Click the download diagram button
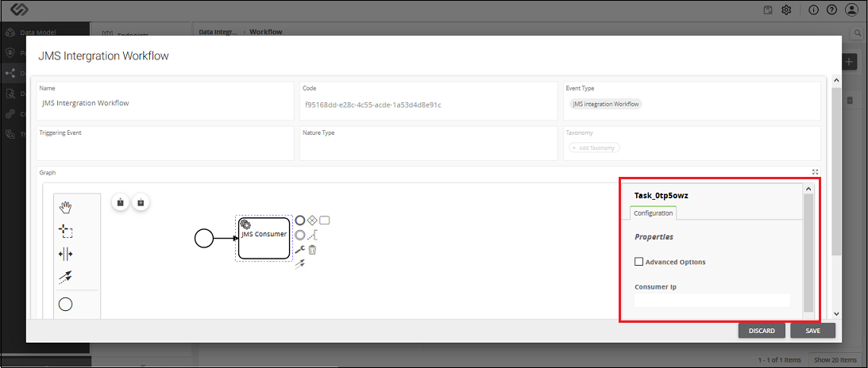868x368 pixels. click(141, 202)
